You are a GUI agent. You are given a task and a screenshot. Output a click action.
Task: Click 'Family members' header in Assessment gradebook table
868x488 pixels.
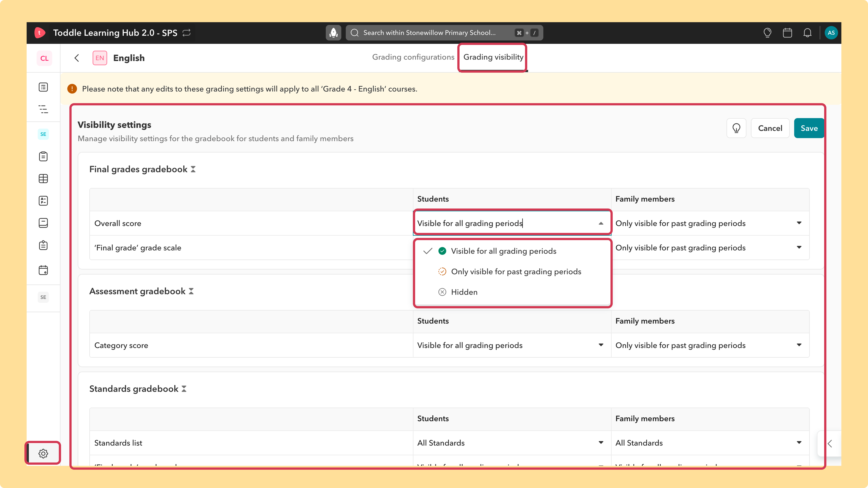click(645, 321)
